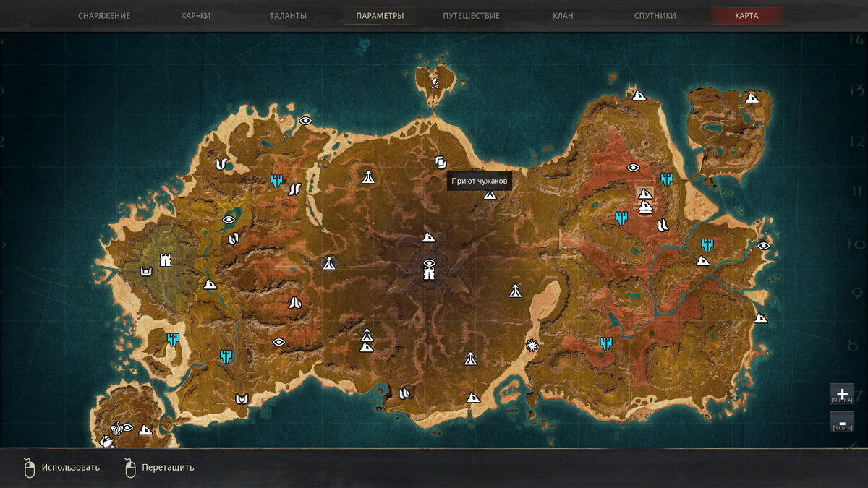This screenshot has width=868, height=488.
Task: Select the blue vault beside the southwestern river
Action: click(x=226, y=356)
